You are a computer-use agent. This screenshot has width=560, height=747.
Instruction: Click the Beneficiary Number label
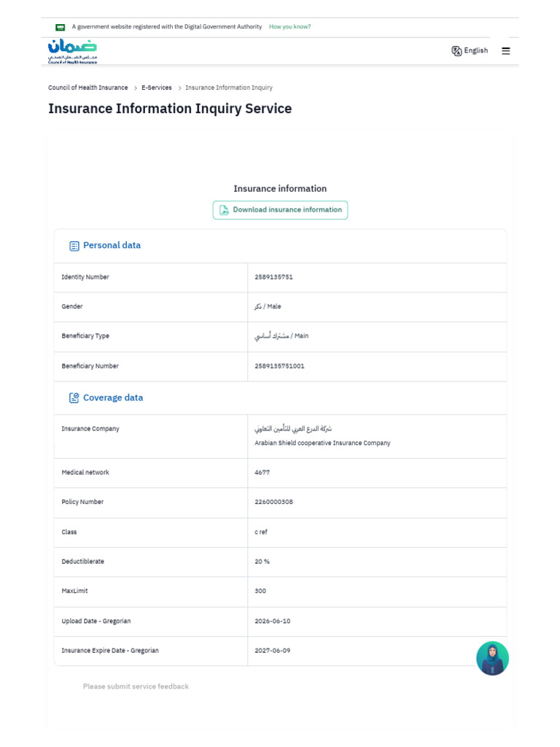point(90,366)
